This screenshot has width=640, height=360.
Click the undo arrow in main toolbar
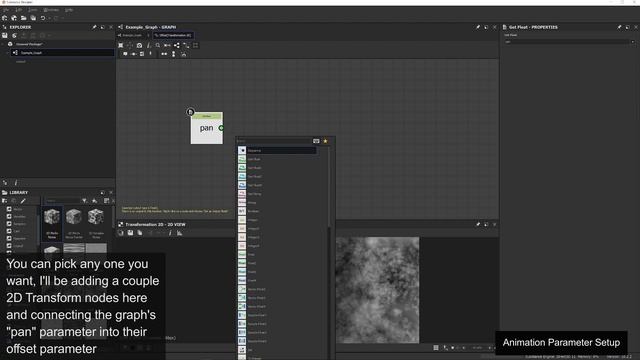43,18
